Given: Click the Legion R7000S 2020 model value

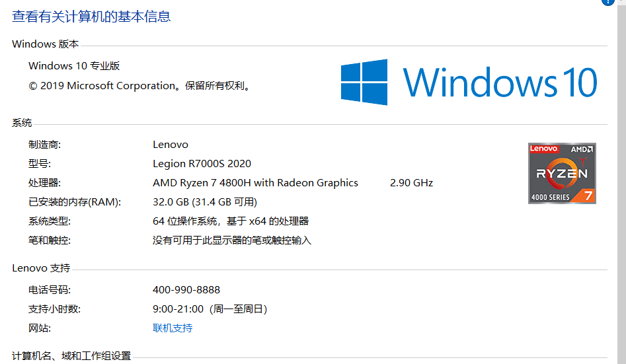Looking at the screenshot, I should (202, 163).
